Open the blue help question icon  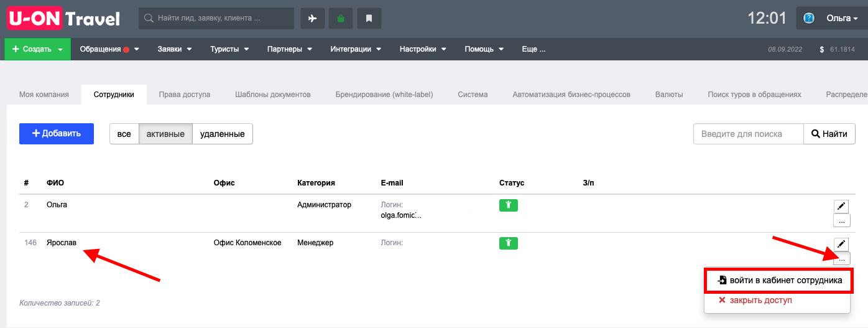click(809, 18)
